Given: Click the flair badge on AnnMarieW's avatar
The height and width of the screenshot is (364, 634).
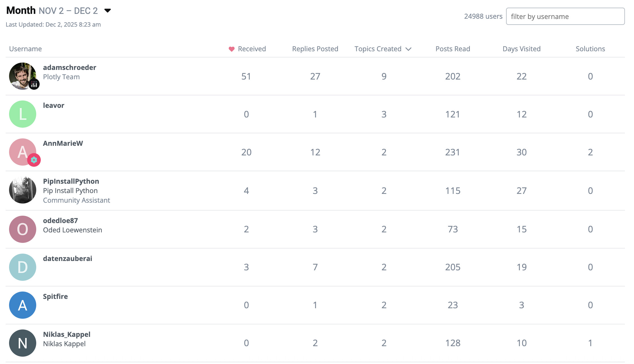Looking at the screenshot, I should [x=34, y=160].
